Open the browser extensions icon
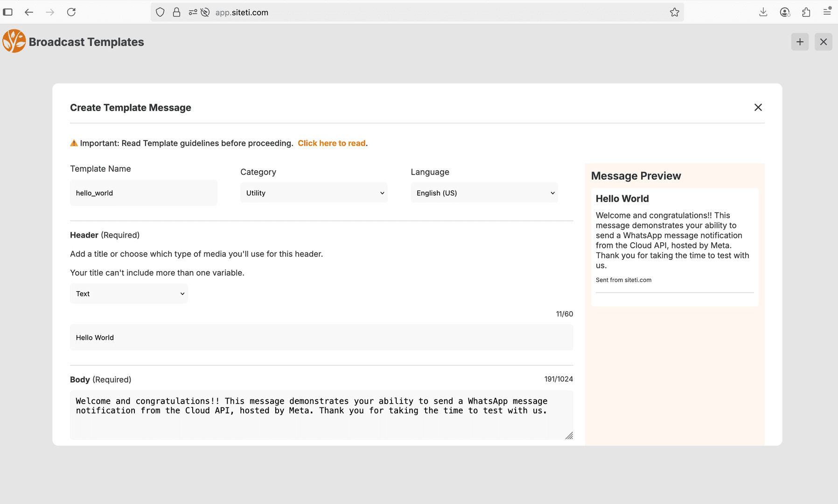The image size is (838, 504). point(806,12)
